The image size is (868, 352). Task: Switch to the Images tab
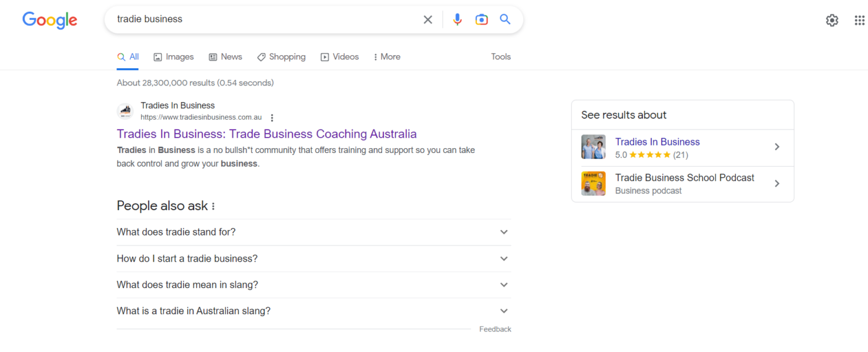point(174,57)
